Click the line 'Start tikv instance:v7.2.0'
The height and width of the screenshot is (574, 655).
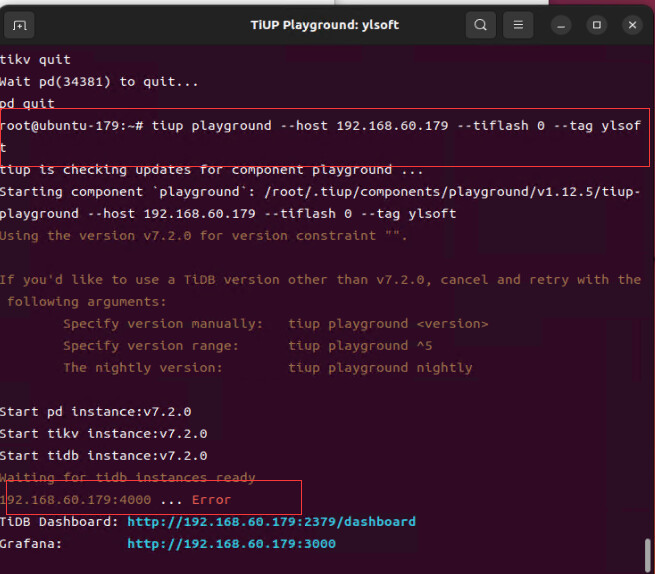pos(104,434)
